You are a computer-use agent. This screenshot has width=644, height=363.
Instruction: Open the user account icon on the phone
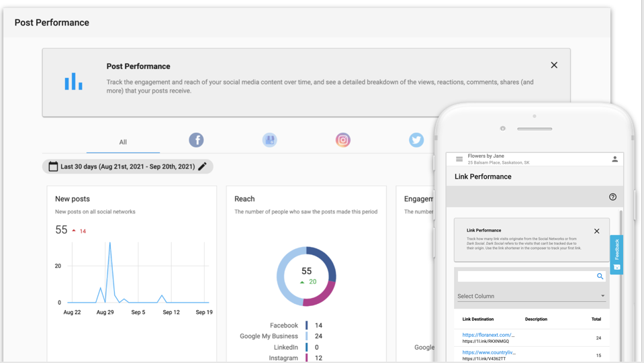(x=615, y=159)
